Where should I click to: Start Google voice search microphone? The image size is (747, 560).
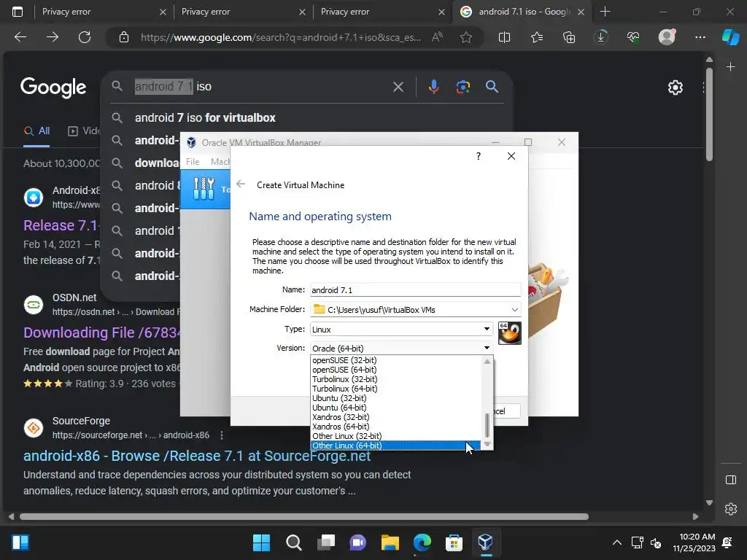[433, 87]
